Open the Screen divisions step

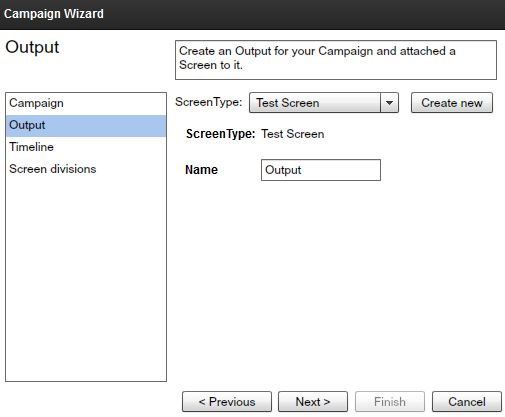click(x=86, y=169)
